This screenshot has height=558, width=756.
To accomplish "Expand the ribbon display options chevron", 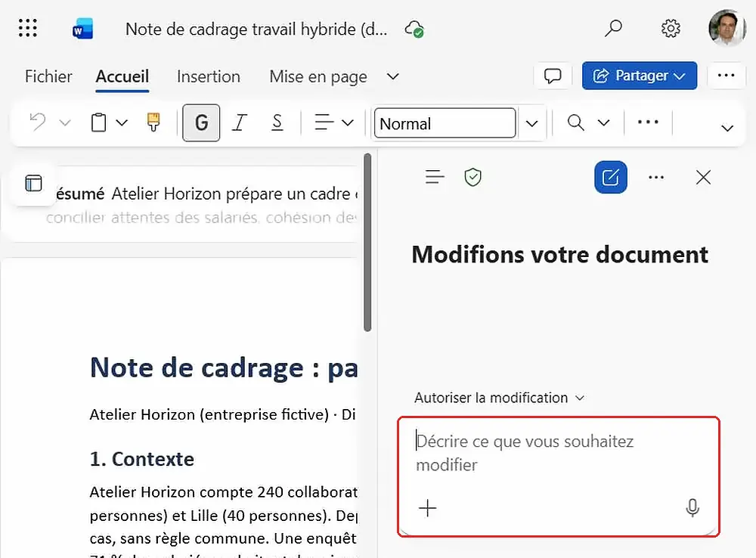I will coord(727,129).
